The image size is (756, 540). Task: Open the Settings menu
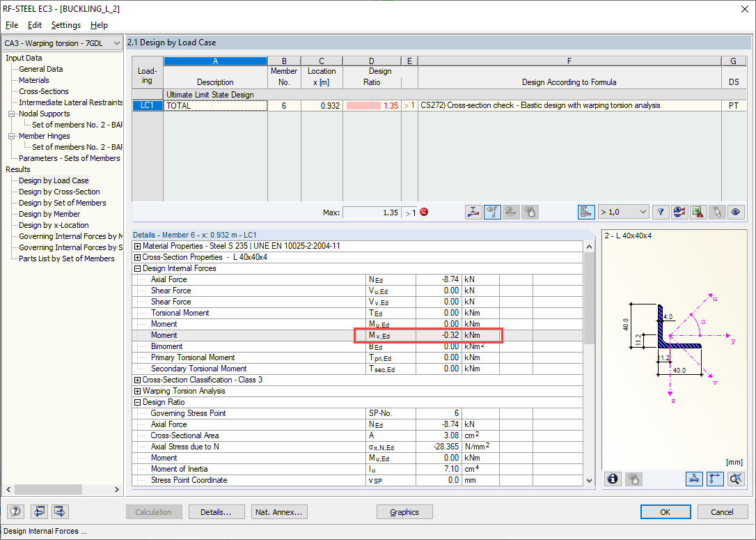[x=66, y=25]
